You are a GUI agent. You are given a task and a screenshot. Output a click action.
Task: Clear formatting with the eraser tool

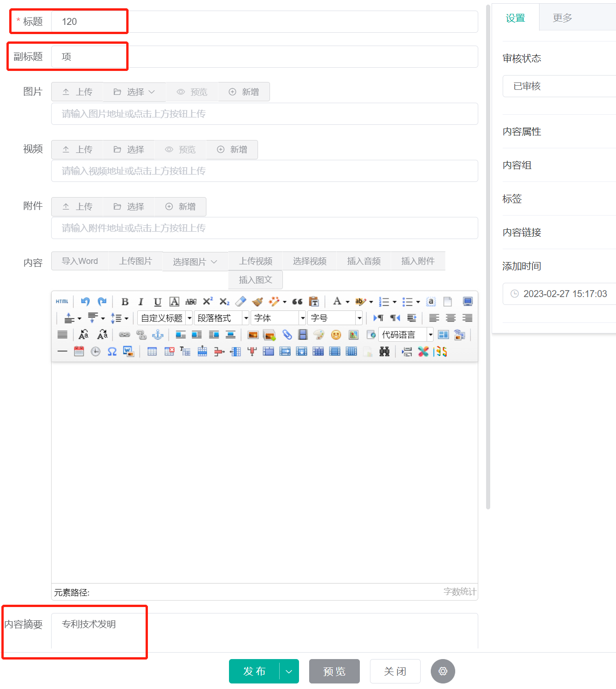point(241,302)
